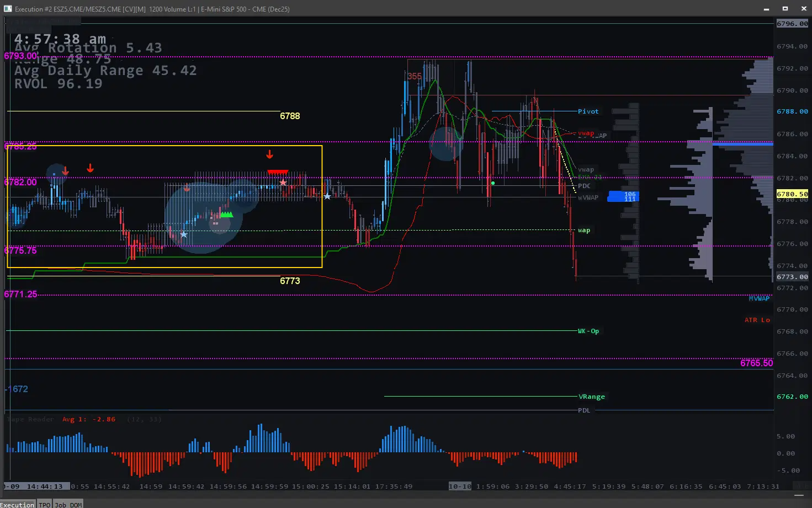Click the WK-Op level label

(588, 331)
